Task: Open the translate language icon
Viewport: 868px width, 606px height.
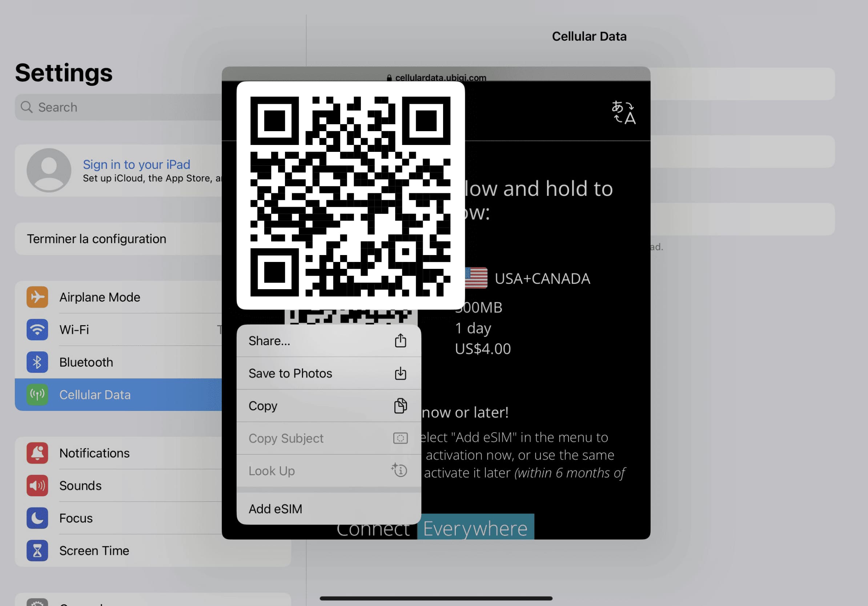Action: pyautogui.click(x=623, y=112)
